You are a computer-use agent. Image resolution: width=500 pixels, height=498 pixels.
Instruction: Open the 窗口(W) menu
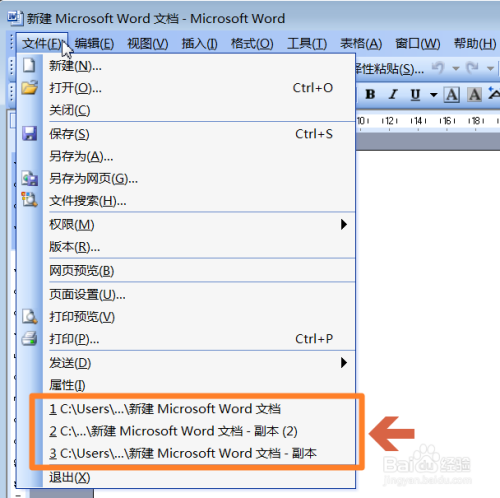coord(417,43)
